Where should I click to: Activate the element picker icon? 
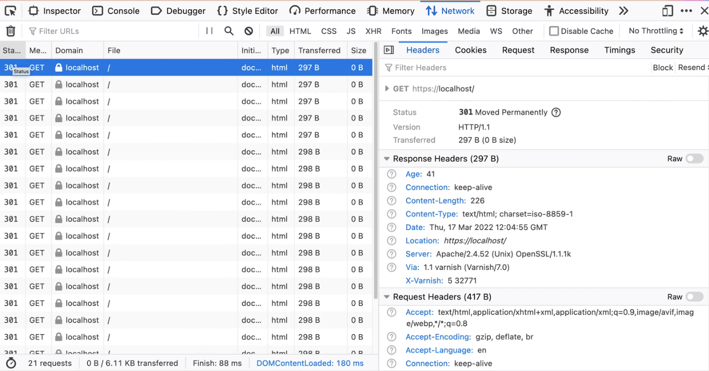(x=10, y=11)
